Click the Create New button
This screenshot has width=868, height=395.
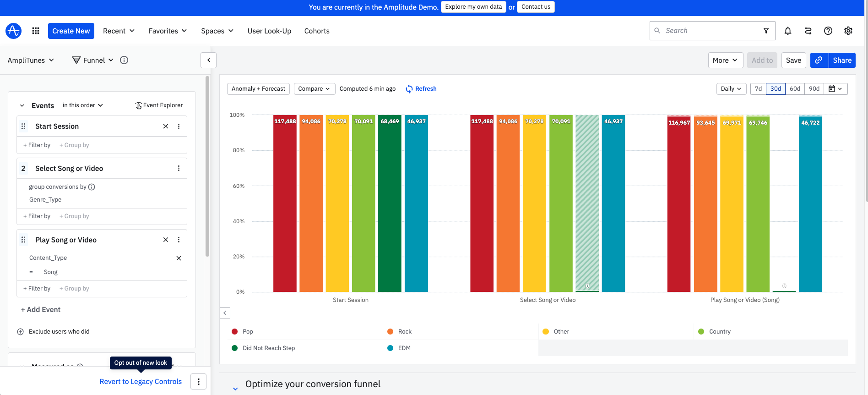click(x=71, y=31)
